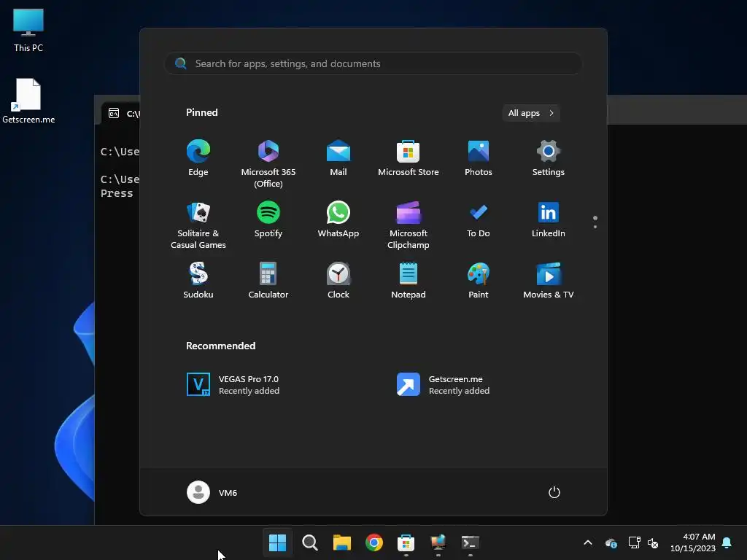The height and width of the screenshot is (560, 747).
Task: Show hidden system tray icons
Action: 588,542
